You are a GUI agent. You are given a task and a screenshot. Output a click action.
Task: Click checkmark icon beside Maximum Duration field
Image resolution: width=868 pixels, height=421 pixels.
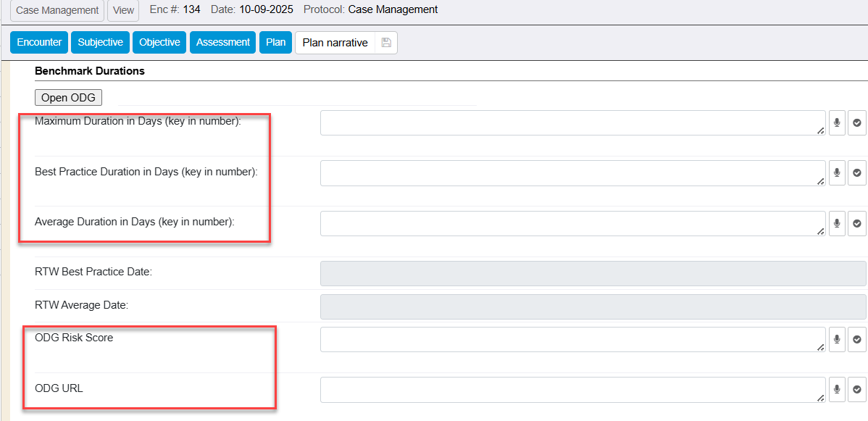857,123
